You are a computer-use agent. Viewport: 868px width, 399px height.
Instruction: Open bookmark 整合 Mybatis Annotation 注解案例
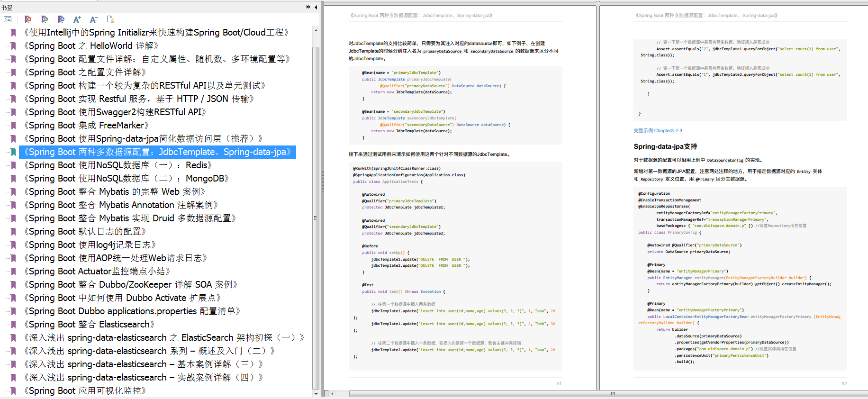121,205
